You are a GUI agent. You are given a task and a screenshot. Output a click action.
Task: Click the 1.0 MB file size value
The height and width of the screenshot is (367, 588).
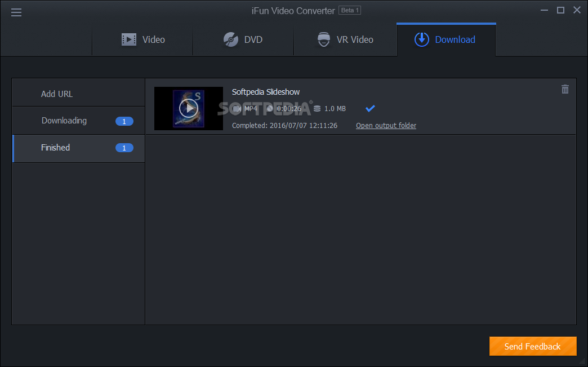335,108
